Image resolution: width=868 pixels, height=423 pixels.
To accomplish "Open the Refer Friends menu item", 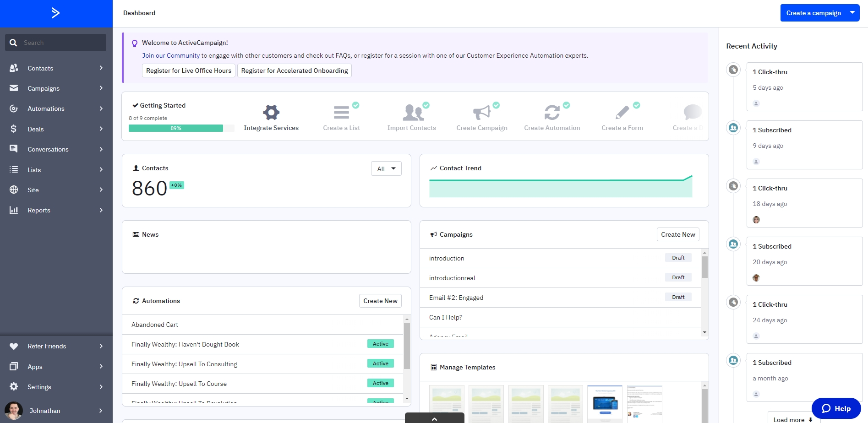I will click(56, 346).
